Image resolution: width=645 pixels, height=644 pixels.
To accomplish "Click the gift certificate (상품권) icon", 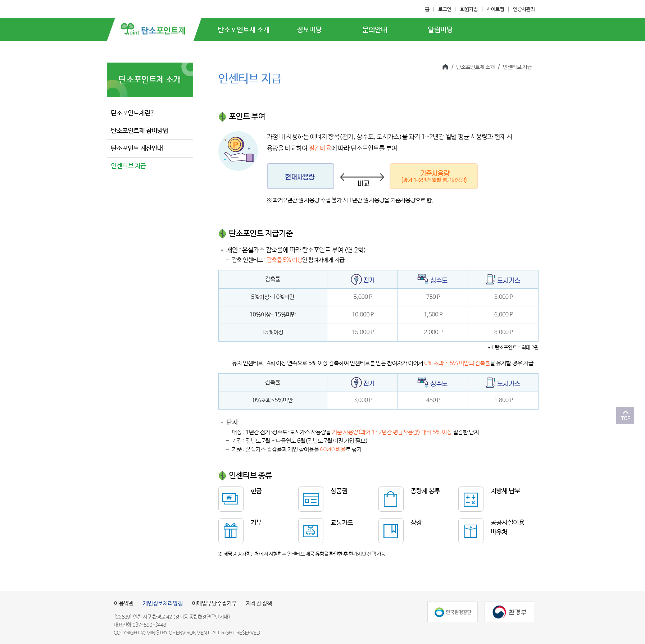I will pyautogui.click(x=310, y=499).
